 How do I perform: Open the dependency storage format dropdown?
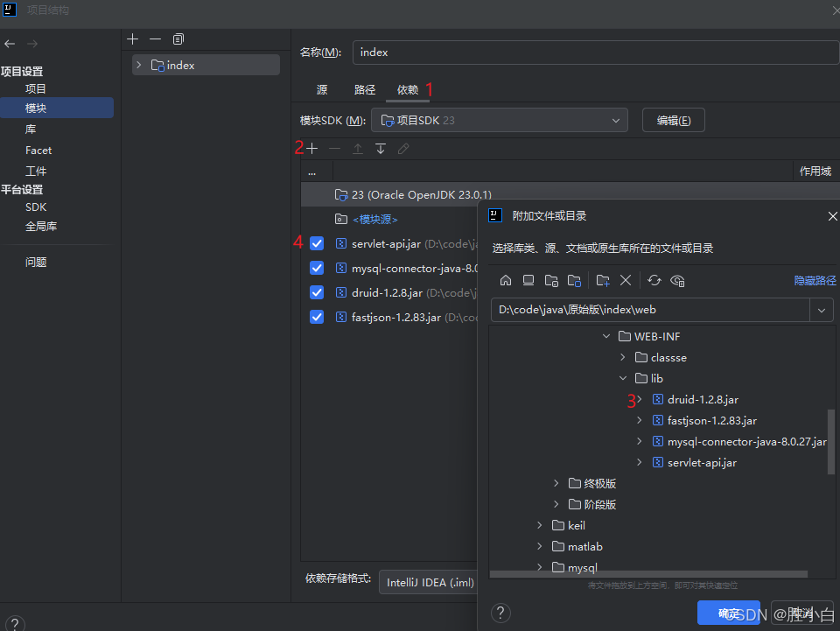point(429,582)
